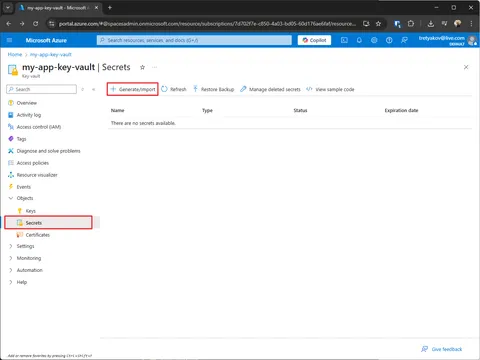Viewport: 480px width, 360px height.
Task: Click the Give feedback link
Action: pos(442,349)
